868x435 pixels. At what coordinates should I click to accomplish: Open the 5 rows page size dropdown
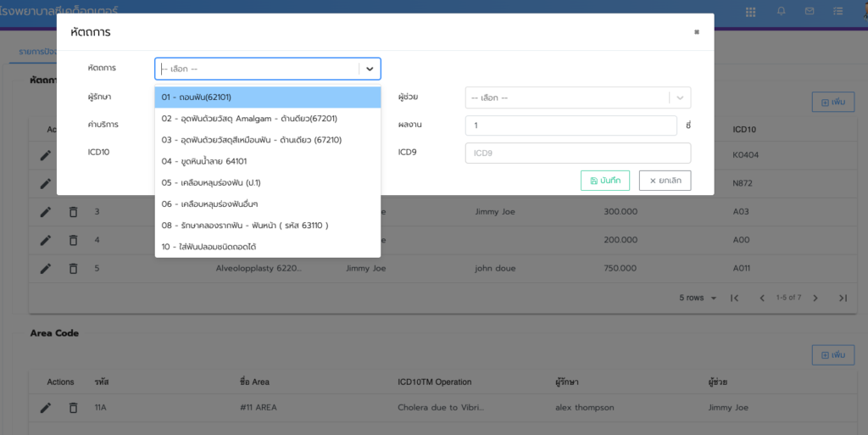699,298
